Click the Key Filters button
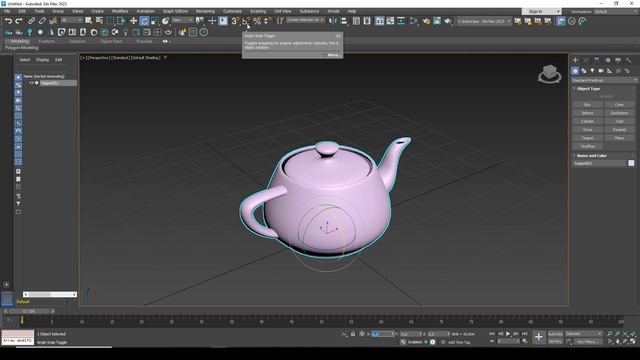The height and width of the screenshot is (360, 640). 588,342
